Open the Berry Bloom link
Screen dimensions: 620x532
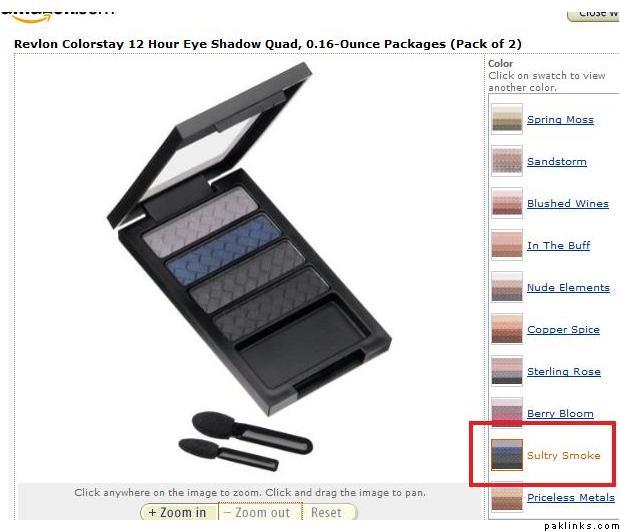(560, 413)
